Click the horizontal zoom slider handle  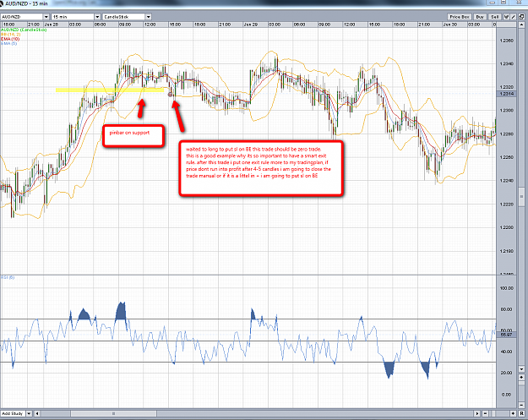pos(493,413)
